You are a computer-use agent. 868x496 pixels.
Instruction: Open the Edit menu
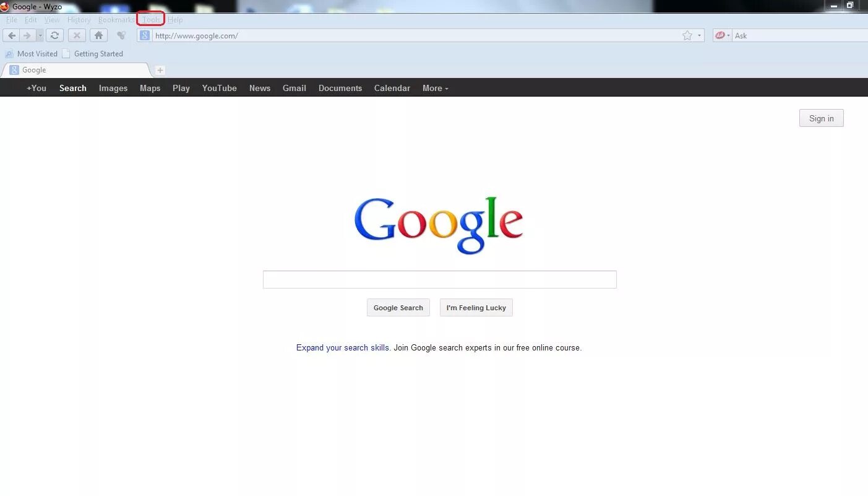click(x=31, y=20)
